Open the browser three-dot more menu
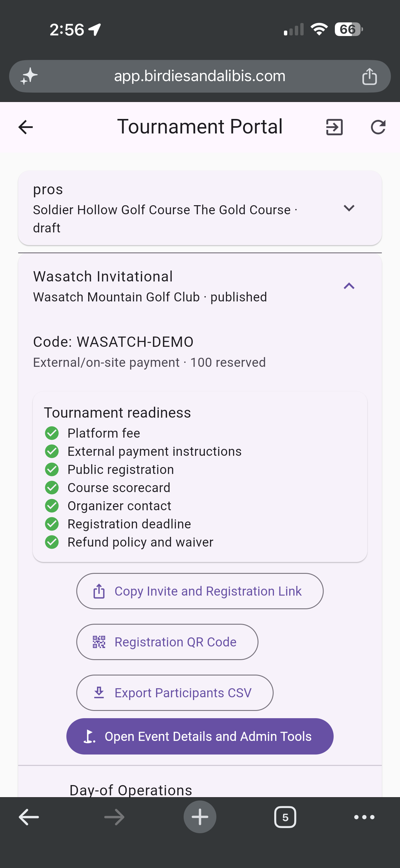The image size is (400, 868). (364, 817)
